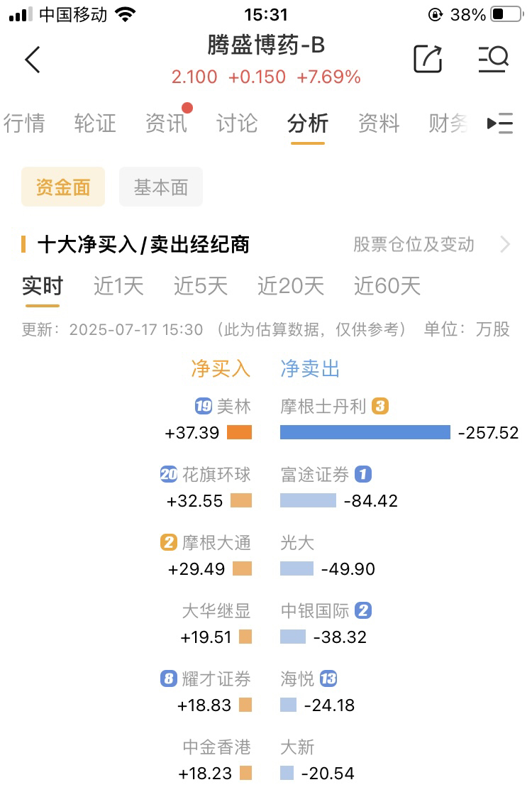
Task: Open the share icon
Action: pyautogui.click(x=428, y=59)
